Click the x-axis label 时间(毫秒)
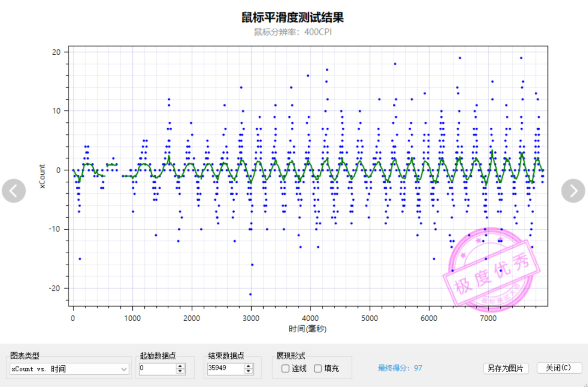 (308, 329)
